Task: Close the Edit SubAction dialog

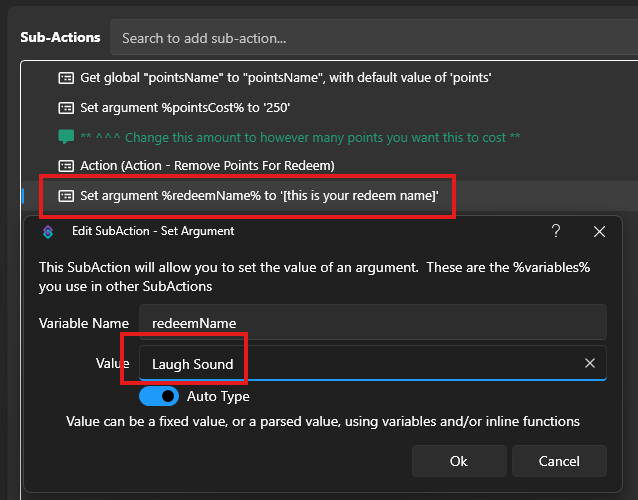Action: [599, 231]
